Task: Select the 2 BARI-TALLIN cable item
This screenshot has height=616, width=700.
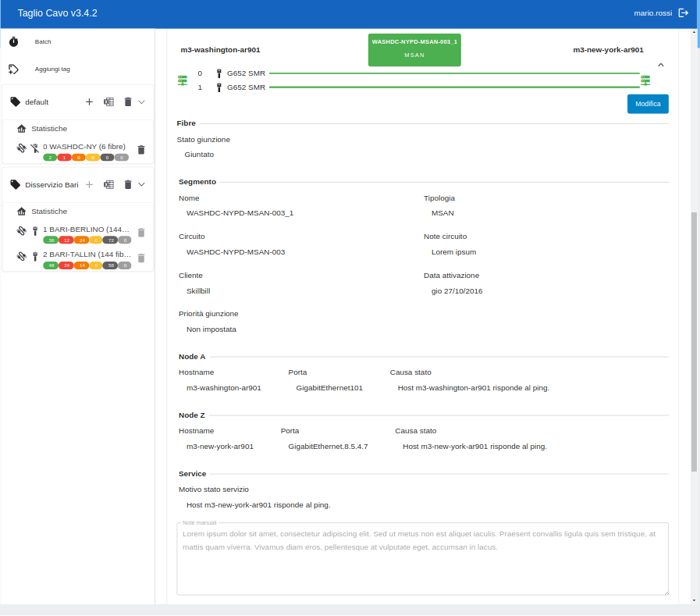Action: (87, 255)
